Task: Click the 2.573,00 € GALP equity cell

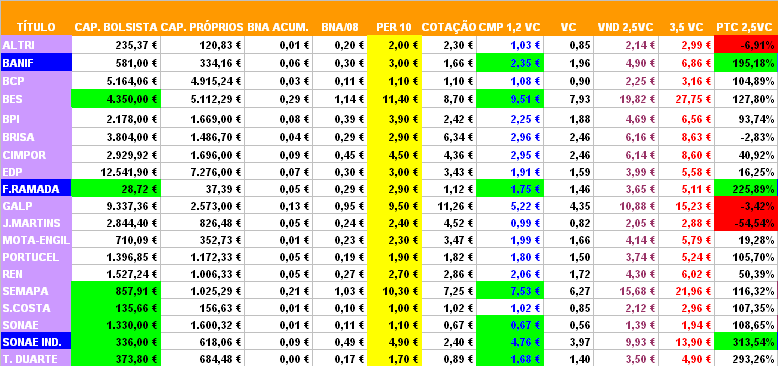Action: (203, 206)
